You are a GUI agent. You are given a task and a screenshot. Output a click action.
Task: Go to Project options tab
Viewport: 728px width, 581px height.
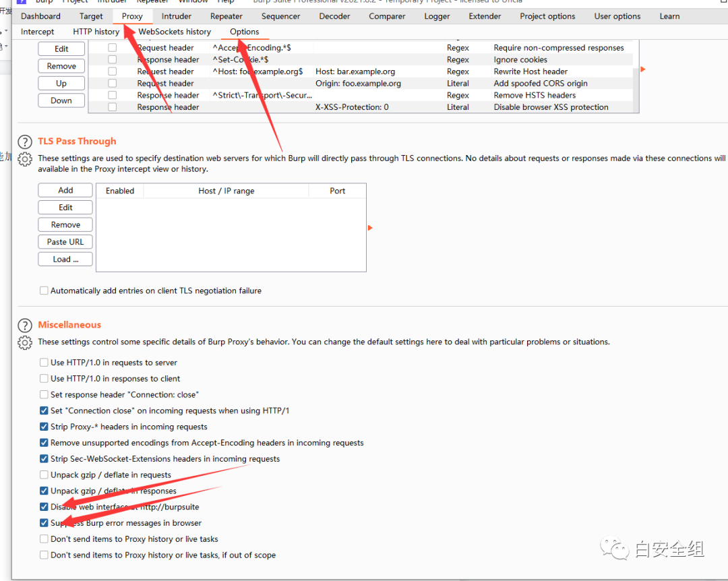[547, 16]
